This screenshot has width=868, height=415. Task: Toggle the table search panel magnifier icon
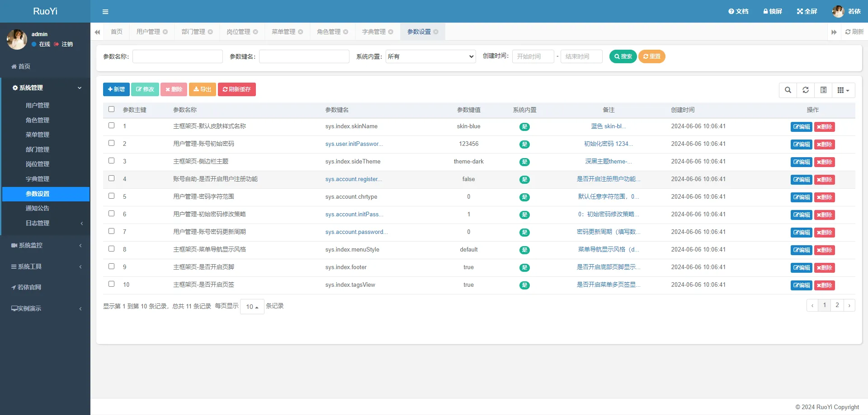pos(788,90)
